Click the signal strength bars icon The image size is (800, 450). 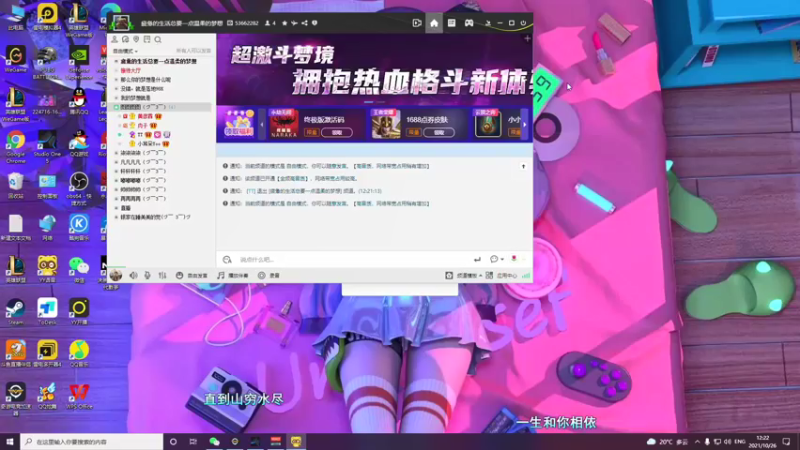point(526,276)
